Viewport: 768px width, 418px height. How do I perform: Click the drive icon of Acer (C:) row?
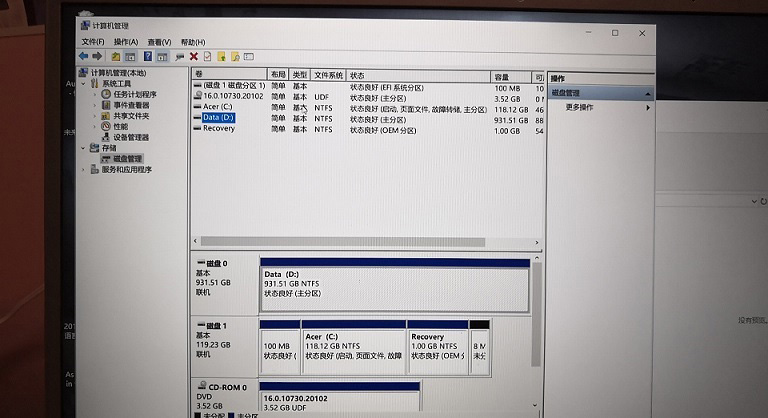point(197,106)
